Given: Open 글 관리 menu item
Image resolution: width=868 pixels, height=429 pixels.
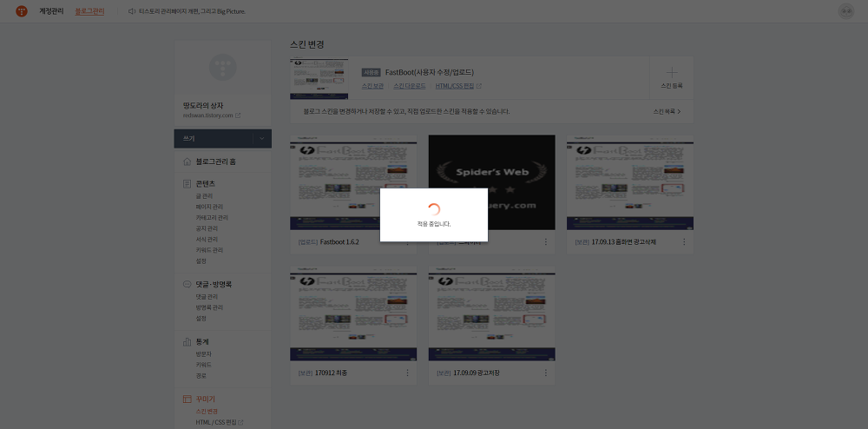Looking at the screenshot, I should pos(204,196).
